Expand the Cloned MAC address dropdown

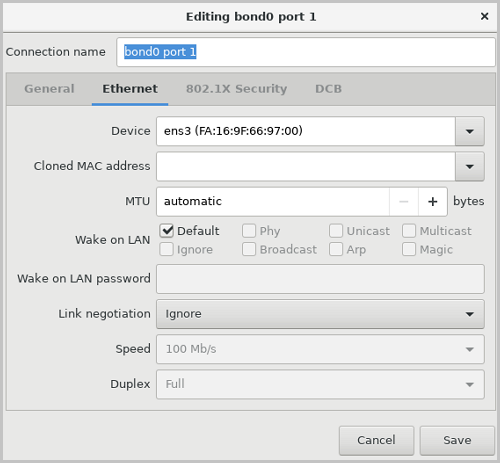pos(470,166)
